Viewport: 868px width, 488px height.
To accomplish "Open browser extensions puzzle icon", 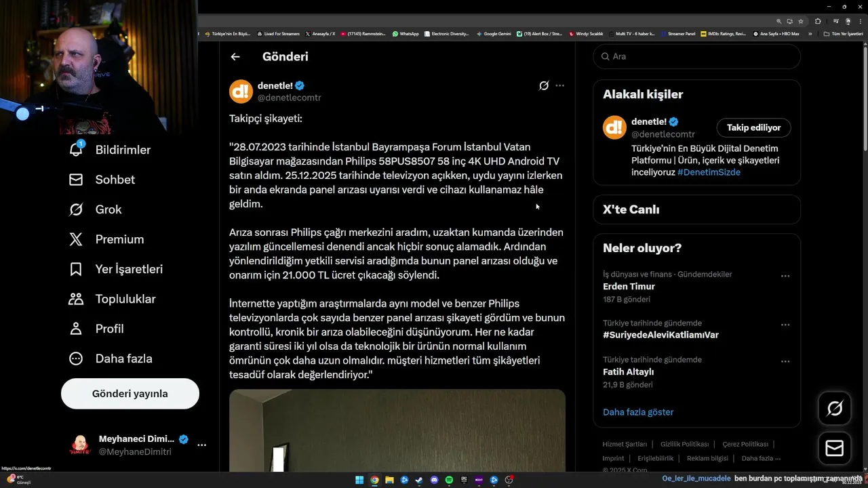I will [x=818, y=21].
